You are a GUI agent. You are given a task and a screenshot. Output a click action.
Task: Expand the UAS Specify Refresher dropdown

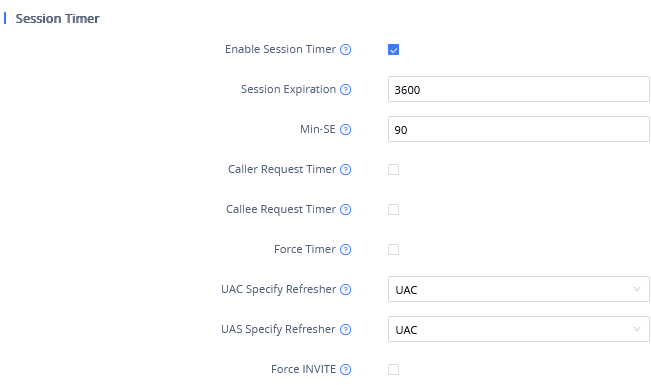point(519,329)
